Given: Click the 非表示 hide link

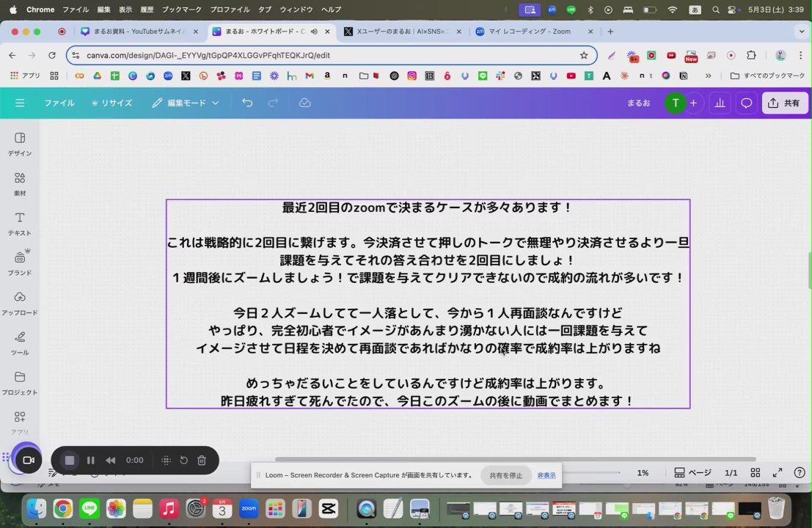Looking at the screenshot, I should tap(546, 475).
